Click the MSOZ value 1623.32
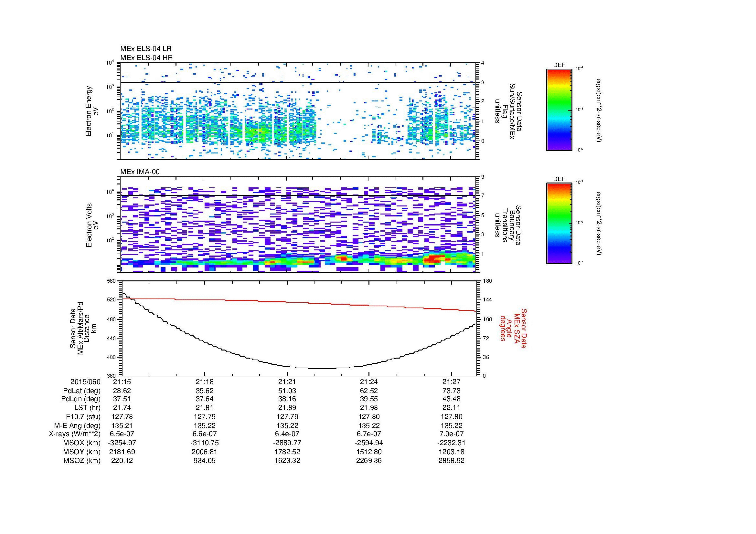The image size is (756, 534). coord(287,461)
